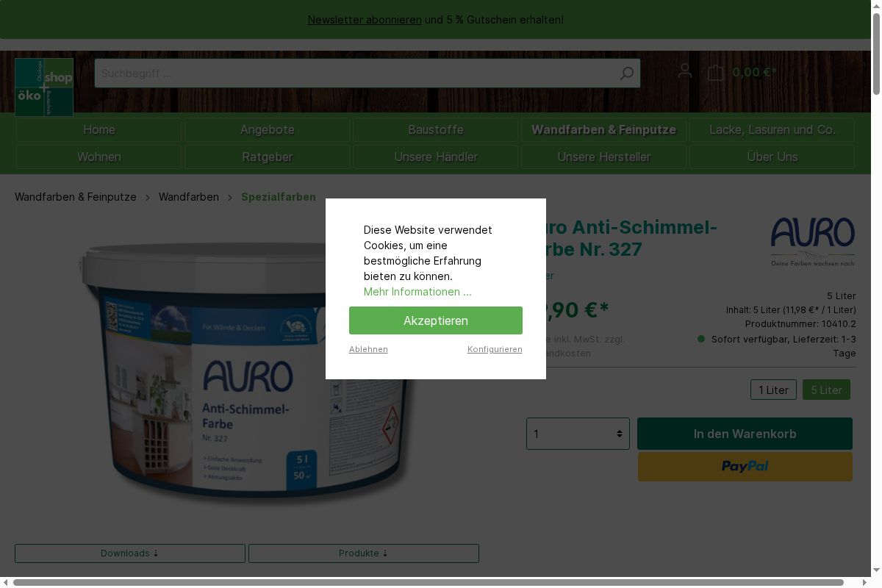882x588 pixels.
Task: Click the Ablehnen cookie link
Action: click(x=368, y=349)
